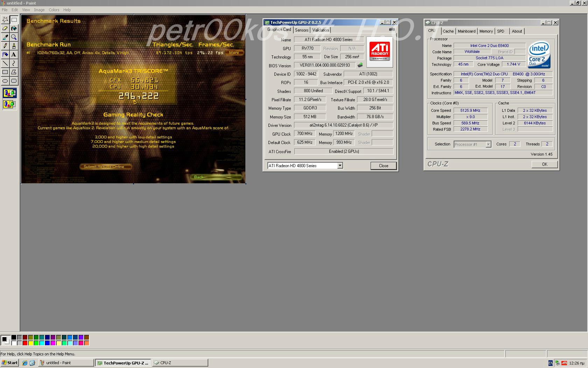Viewport: 588px width, 368px height.
Task: Choose the straight Line tool
Action: [5, 63]
